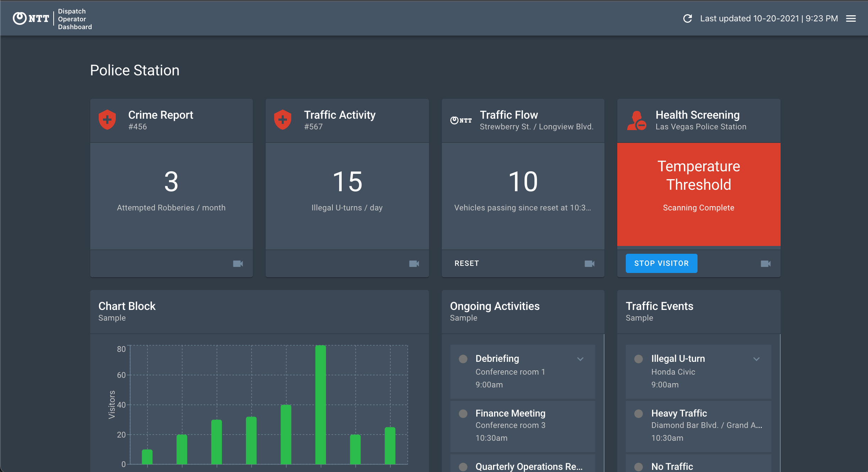868x472 pixels.
Task: Expand the Debriefing activity chevron
Action: click(x=580, y=359)
